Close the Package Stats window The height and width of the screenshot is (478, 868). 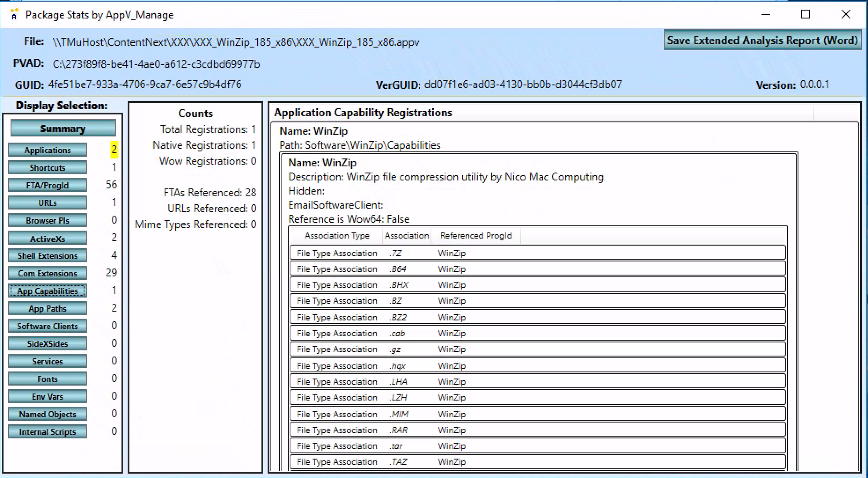tap(846, 14)
